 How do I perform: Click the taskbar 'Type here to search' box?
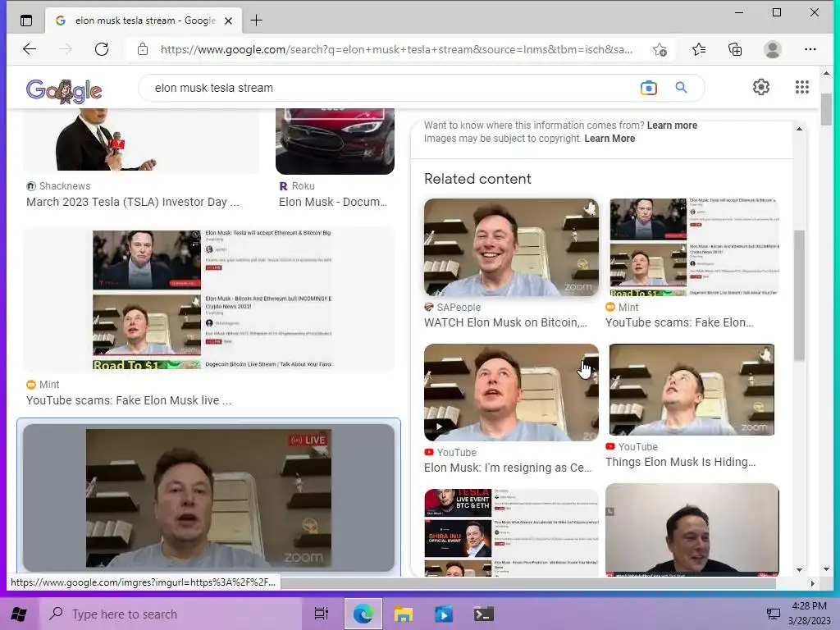tap(171, 614)
